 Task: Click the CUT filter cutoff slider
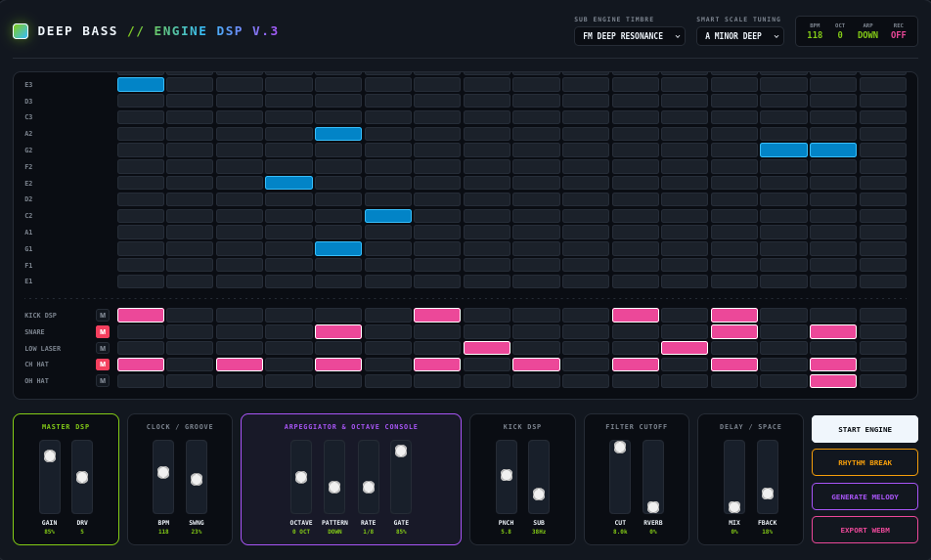[620, 477]
